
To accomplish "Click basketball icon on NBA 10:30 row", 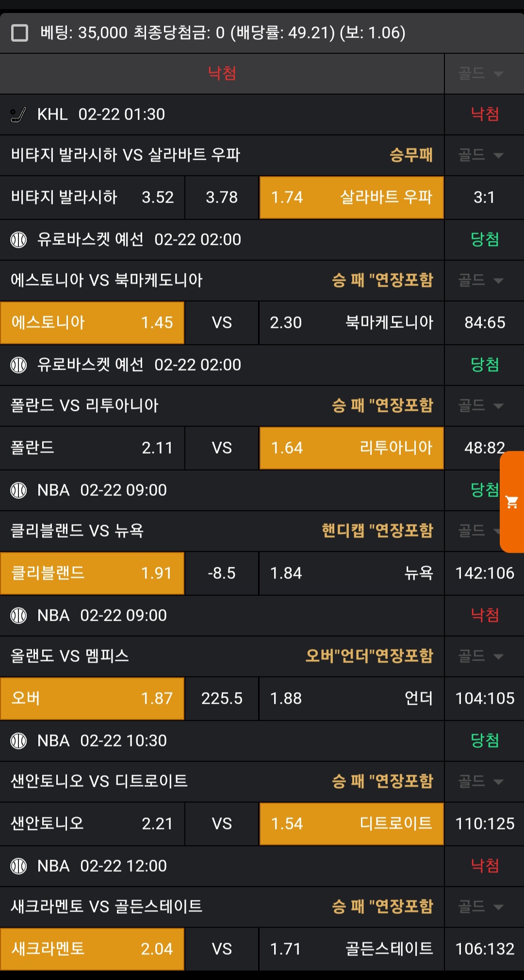I will click(18, 741).
